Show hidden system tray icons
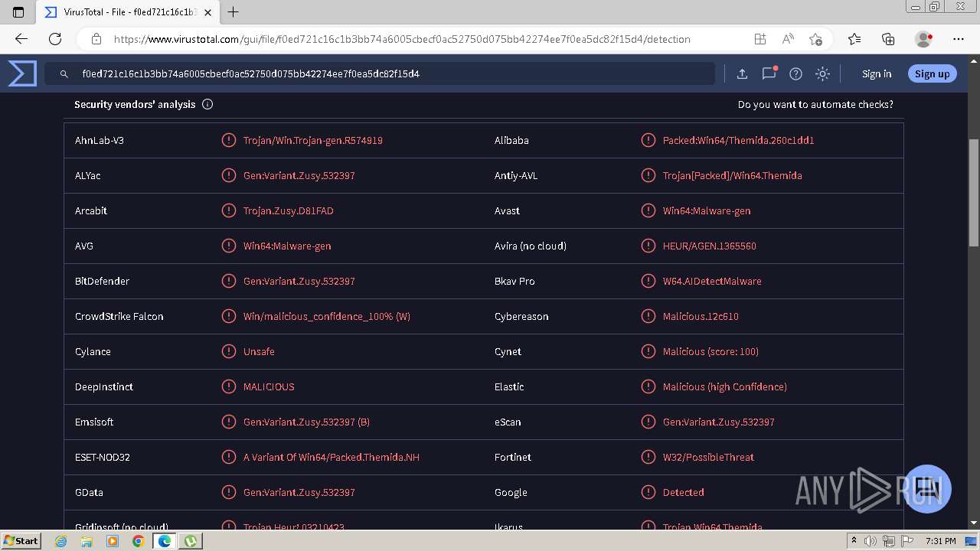 pos(854,541)
